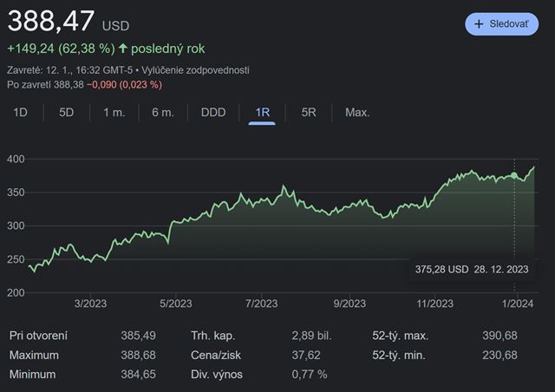Click the 52-tý. max. label

[x=401, y=336]
